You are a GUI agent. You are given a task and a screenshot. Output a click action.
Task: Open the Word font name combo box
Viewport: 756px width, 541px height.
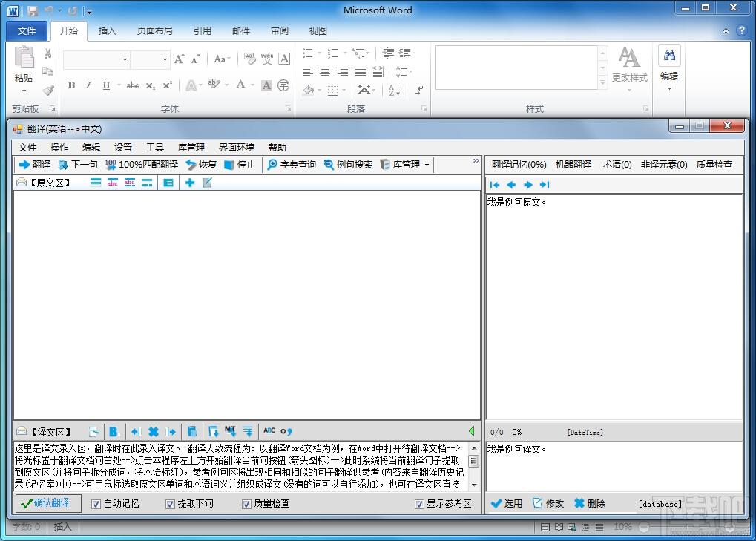pos(97,59)
